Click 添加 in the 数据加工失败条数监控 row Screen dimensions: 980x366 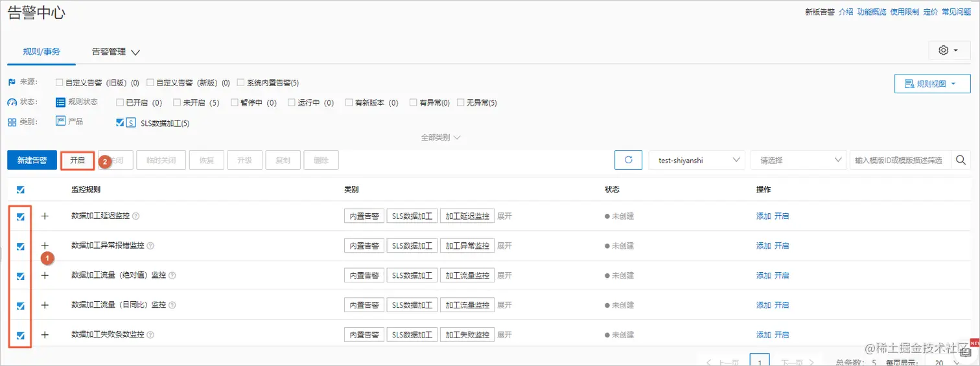click(x=764, y=336)
